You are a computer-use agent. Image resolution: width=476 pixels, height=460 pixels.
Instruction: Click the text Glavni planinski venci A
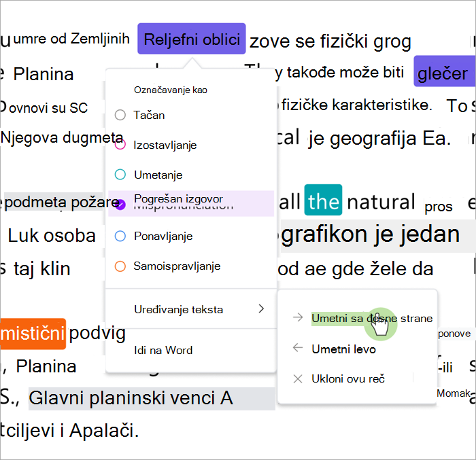point(131,398)
